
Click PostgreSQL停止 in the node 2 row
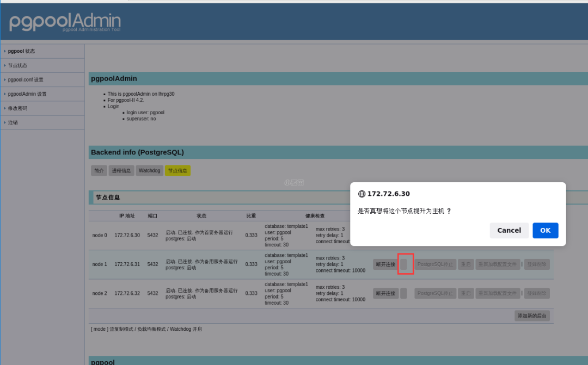tap(435, 293)
